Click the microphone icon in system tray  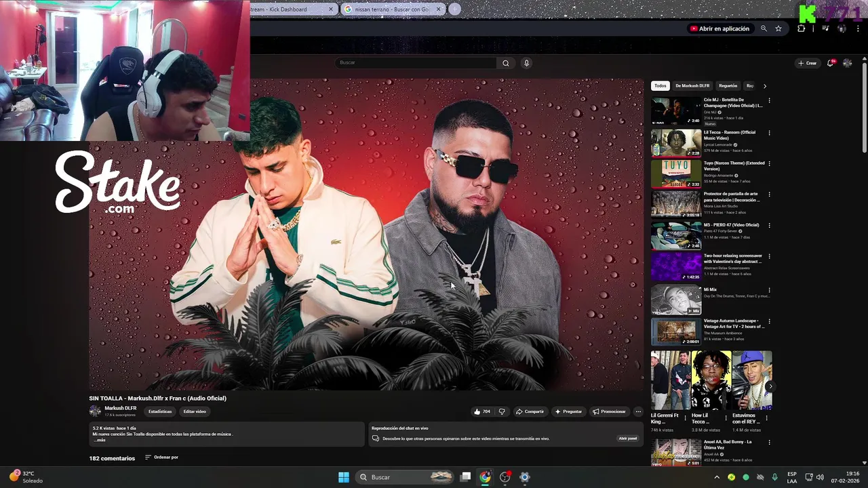click(774, 477)
